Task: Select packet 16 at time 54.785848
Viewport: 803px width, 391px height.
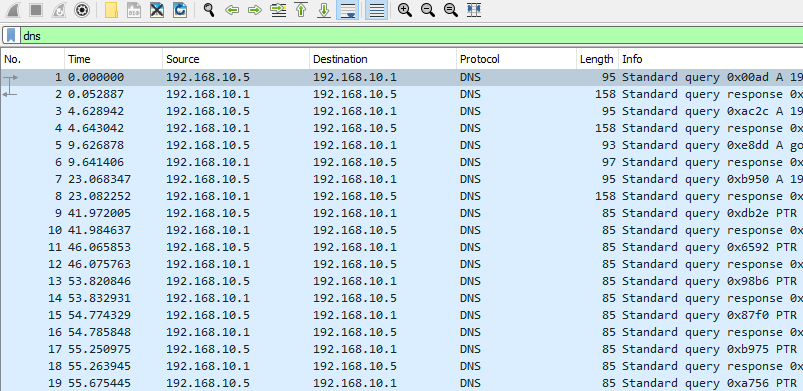Action: (x=402, y=332)
